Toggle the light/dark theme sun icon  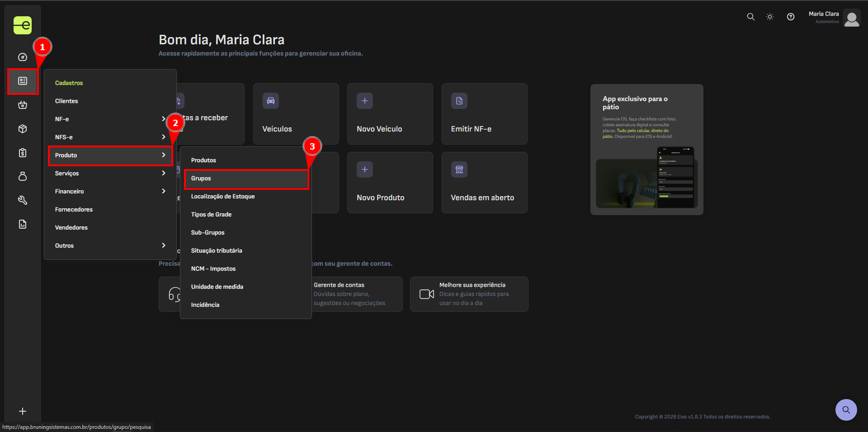click(x=770, y=17)
